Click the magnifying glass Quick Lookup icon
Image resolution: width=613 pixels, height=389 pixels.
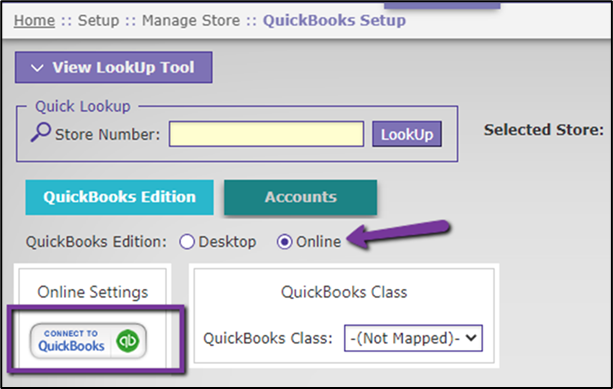41,133
